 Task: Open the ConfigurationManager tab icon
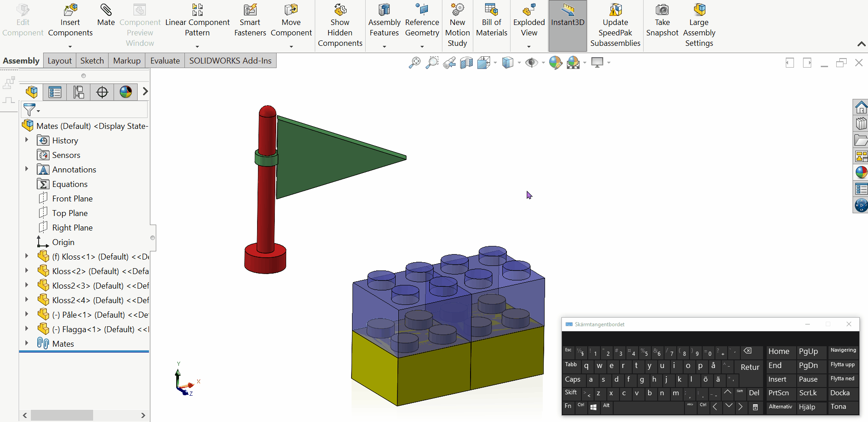click(79, 92)
